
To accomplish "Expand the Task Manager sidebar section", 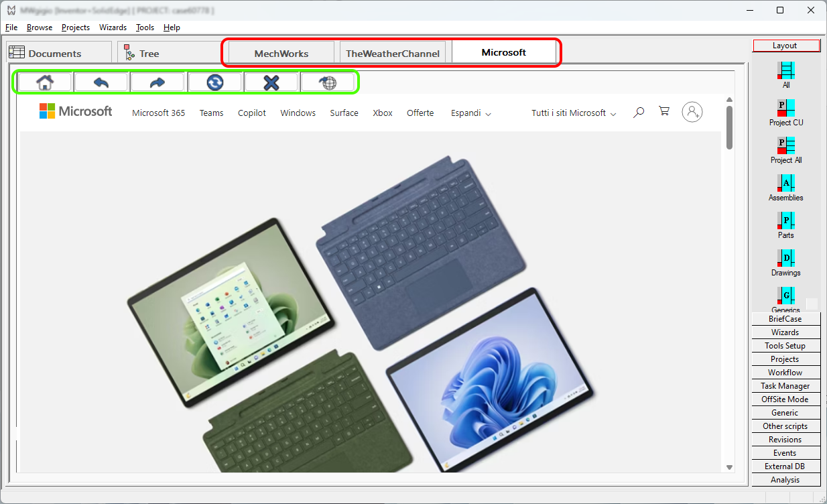I will 785,386.
